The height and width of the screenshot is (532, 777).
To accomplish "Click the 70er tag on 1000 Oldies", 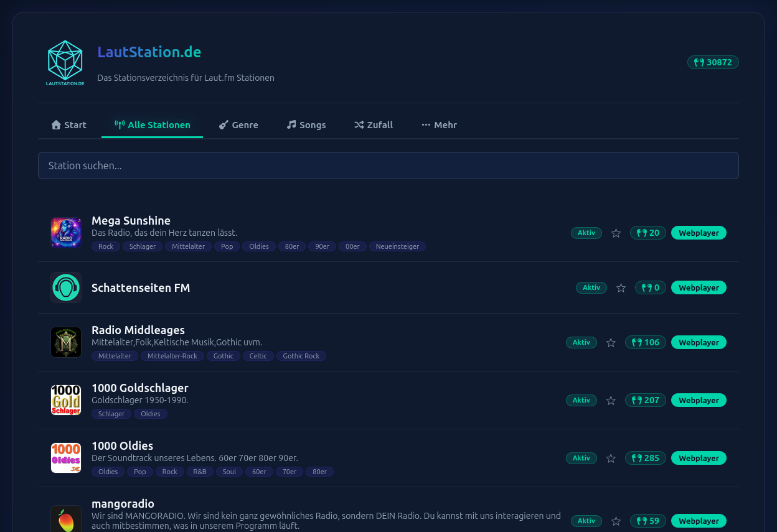I will tap(290, 472).
